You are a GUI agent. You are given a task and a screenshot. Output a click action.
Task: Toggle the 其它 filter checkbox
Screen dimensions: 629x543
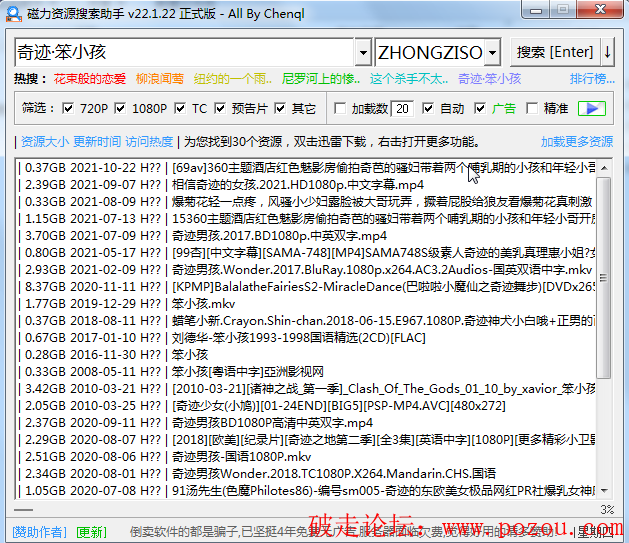coord(280,108)
